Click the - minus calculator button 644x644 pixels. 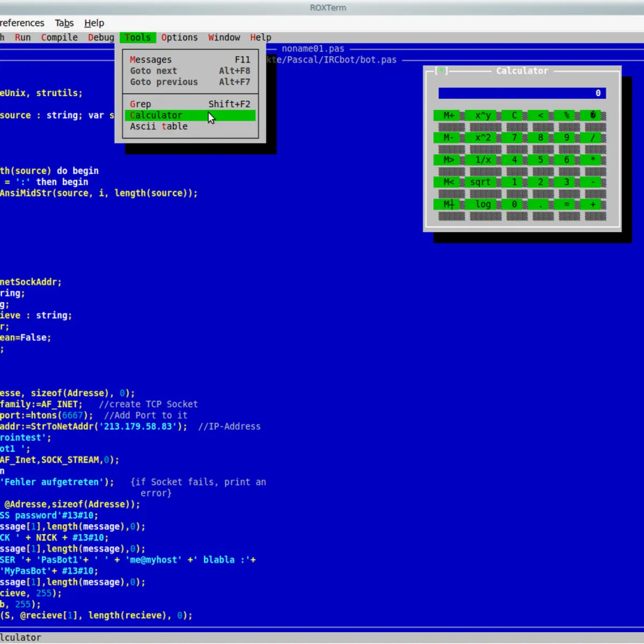coord(591,182)
